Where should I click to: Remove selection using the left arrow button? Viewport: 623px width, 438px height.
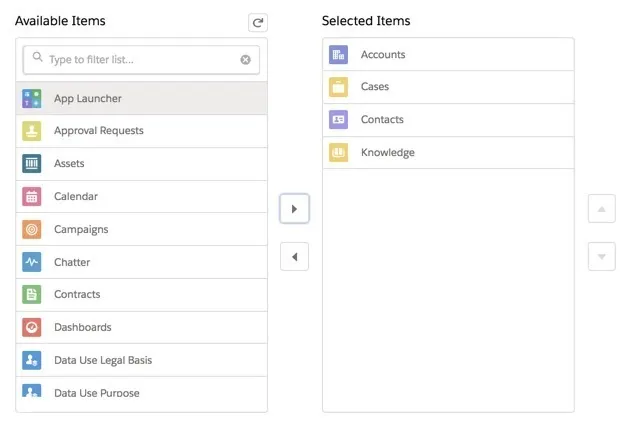click(294, 257)
